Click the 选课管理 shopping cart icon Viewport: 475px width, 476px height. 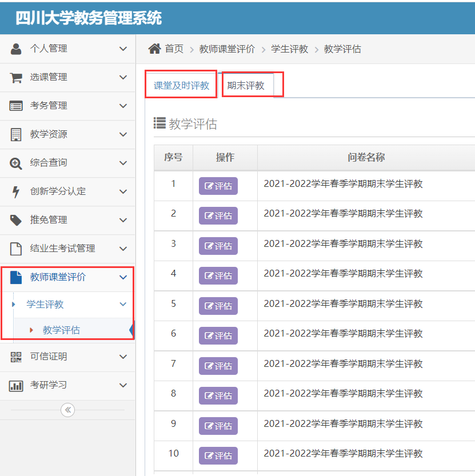click(x=16, y=78)
